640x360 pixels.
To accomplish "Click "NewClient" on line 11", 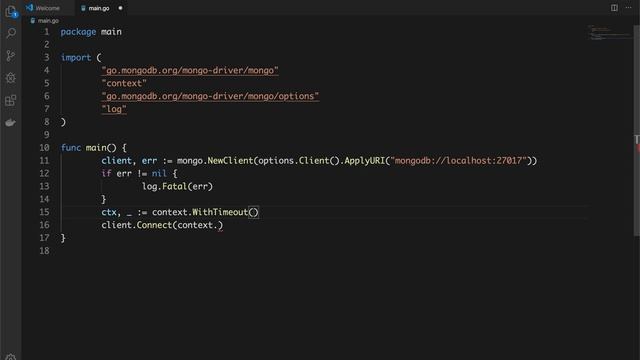I will tap(230, 161).
